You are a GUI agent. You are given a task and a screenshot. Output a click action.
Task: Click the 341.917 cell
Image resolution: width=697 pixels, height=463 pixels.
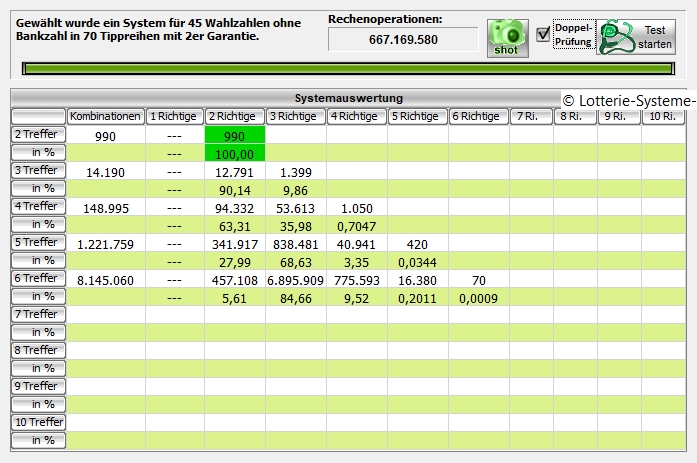(x=235, y=244)
